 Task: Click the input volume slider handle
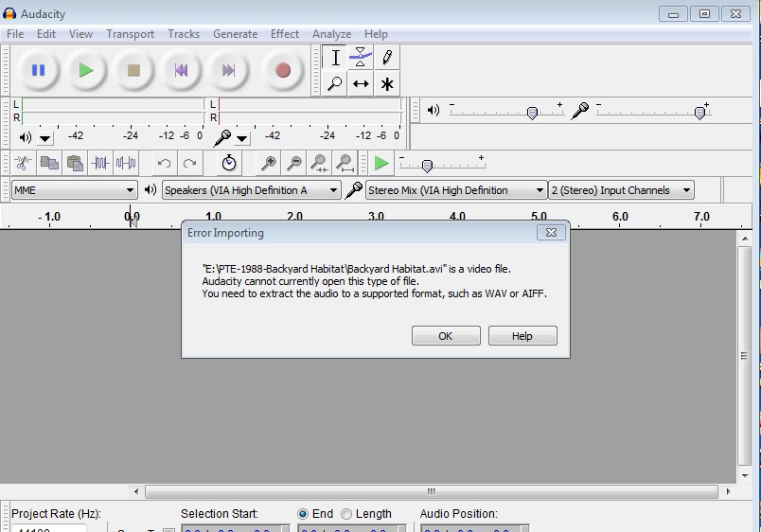coord(699,113)
